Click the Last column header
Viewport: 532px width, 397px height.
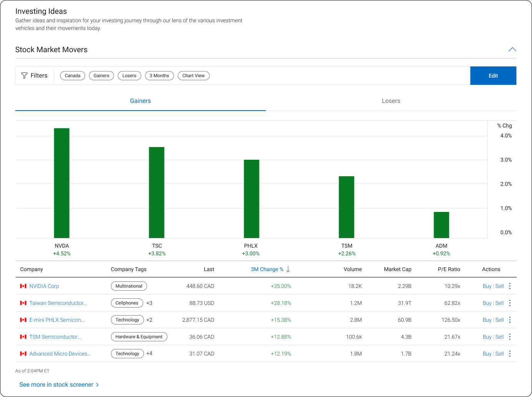pyautogui.click(x=209, y=269)
